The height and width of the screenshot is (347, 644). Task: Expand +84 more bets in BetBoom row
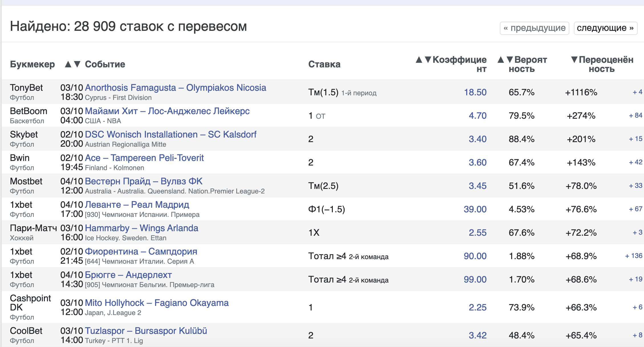635,115
